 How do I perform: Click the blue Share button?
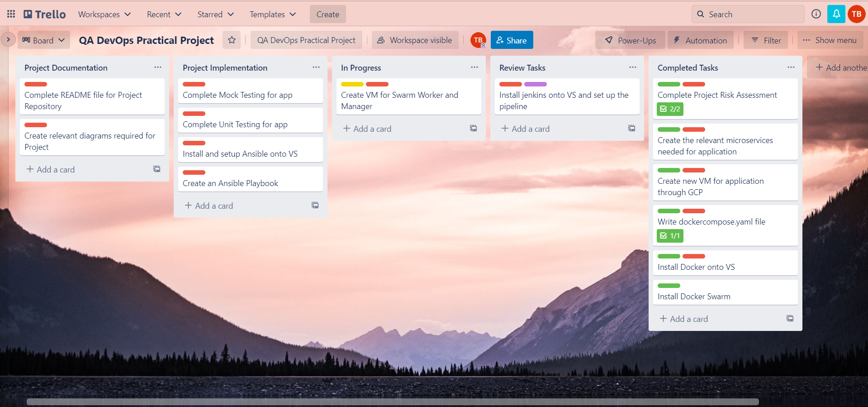point(512,40)
